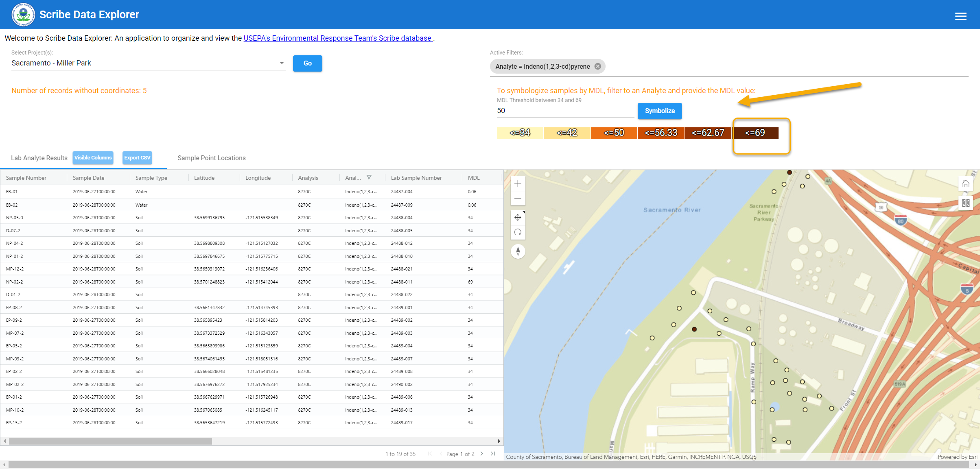This screenshot has height=469, width=980.
Task: Click lab sample number 24489-017
Action: click(x=402, y=423)
